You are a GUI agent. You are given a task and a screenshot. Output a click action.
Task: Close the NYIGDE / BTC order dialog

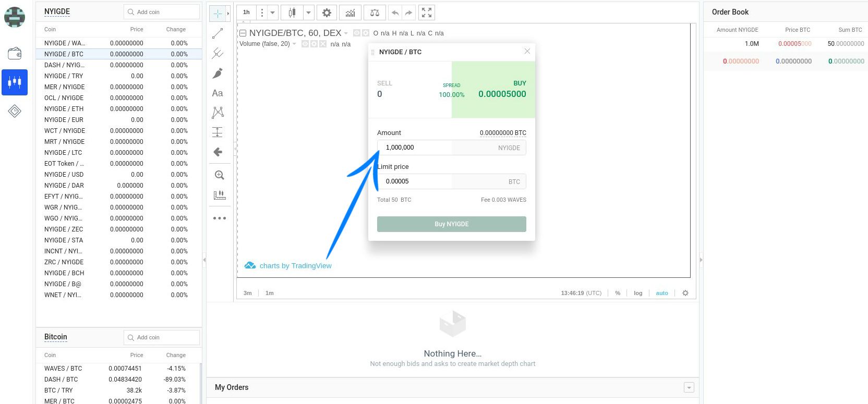(x=527, y=51)
